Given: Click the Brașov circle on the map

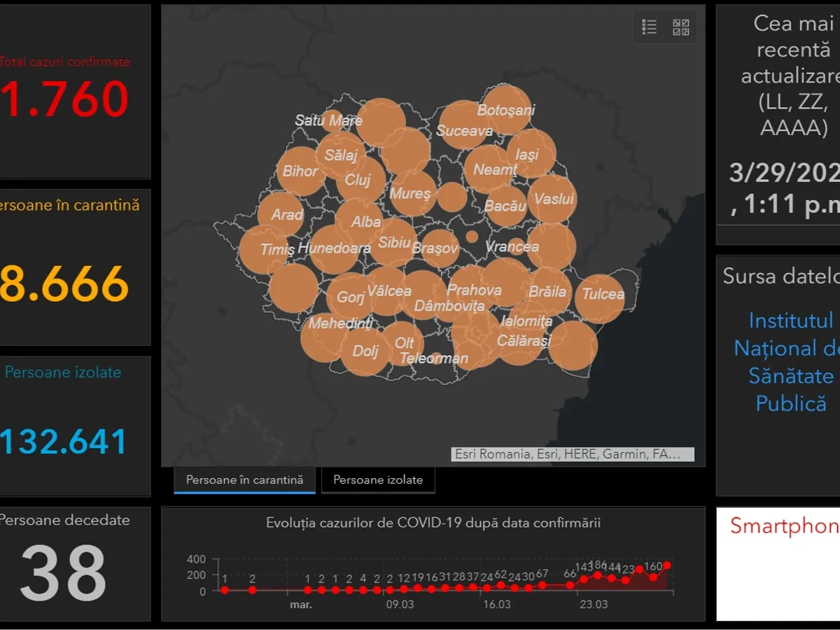Looking at the screenshot, I should tap(440, 248).
